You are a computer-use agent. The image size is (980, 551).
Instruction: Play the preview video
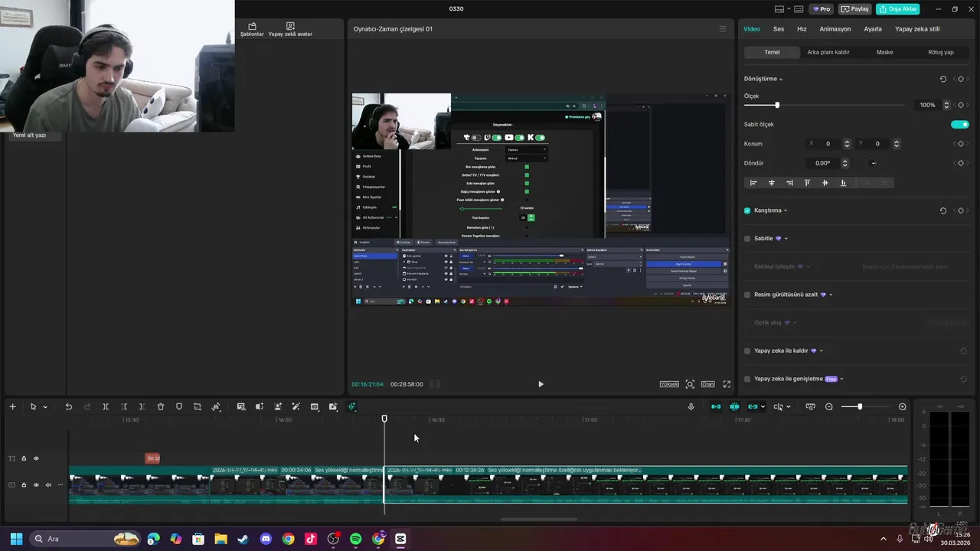[541, 384]
